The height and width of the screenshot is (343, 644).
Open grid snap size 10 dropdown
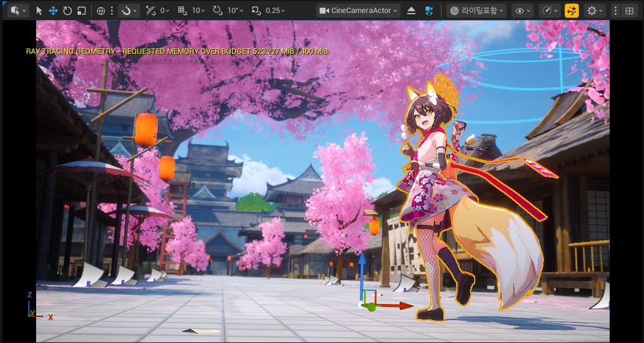pyautogui.click(x=198, y=11)
